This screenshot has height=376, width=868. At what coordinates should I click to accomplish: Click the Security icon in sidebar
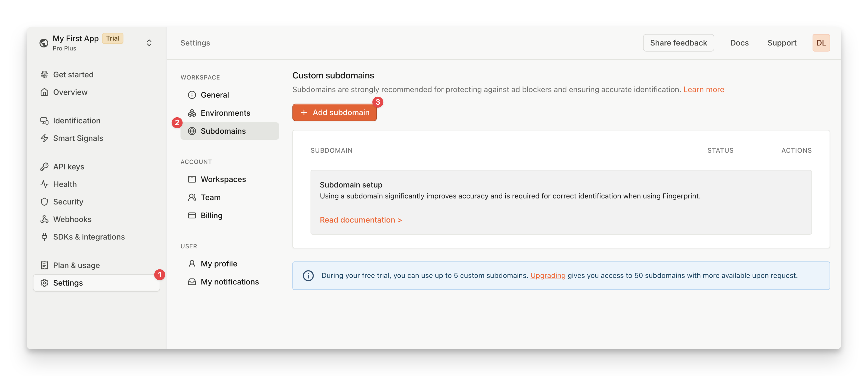[x=44, y=201]
